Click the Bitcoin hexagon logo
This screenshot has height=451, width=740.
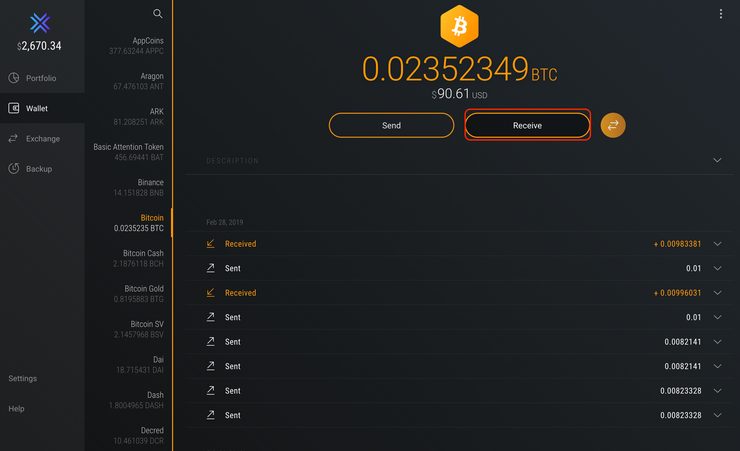pos(459,26)
